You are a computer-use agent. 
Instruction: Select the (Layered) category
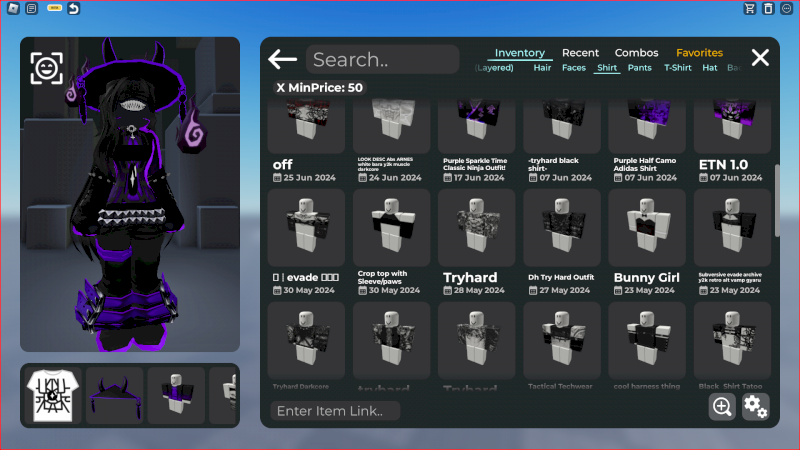click(494, 67)
